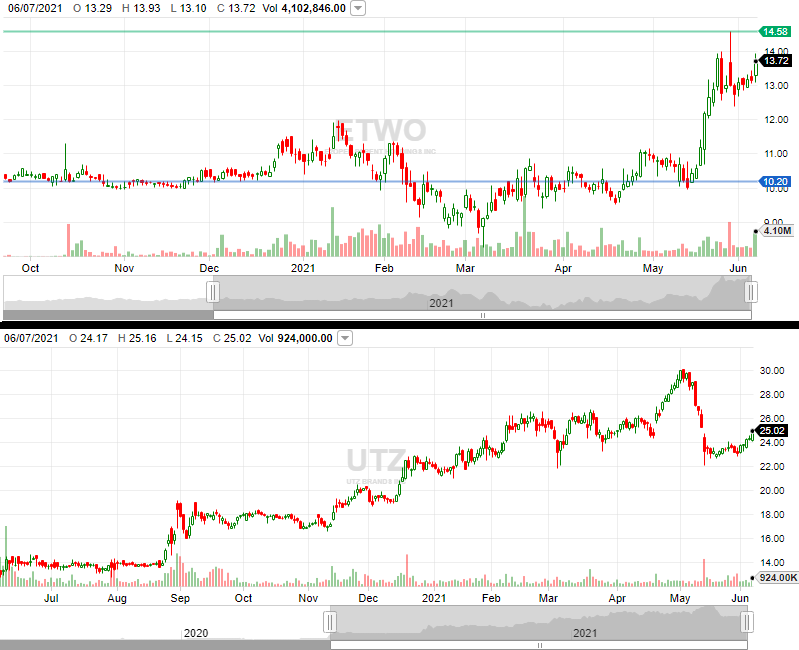Image resolution: width=799 pixels, height=650 pixels.
Task: Click the ETWO open value O 13.29
Action: (x=92, y=9)
